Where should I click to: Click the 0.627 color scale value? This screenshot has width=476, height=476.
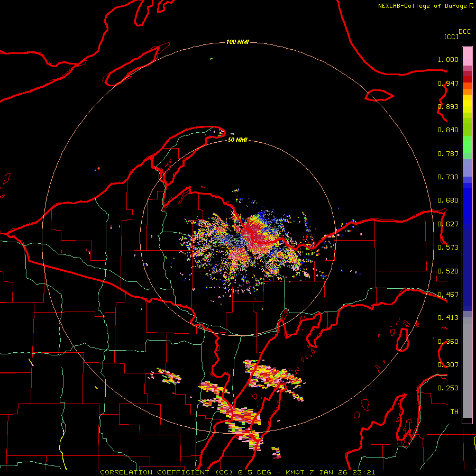pyautogui.click(x=448, y=224)
